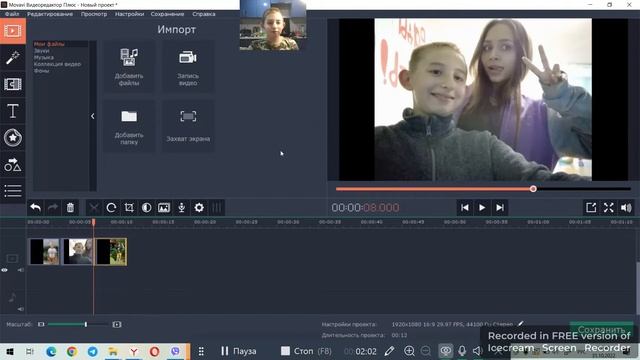The width and height of the screenshot is (640, 360).
Task: Click the preview seek bar handle
Action: coord(533,189)
